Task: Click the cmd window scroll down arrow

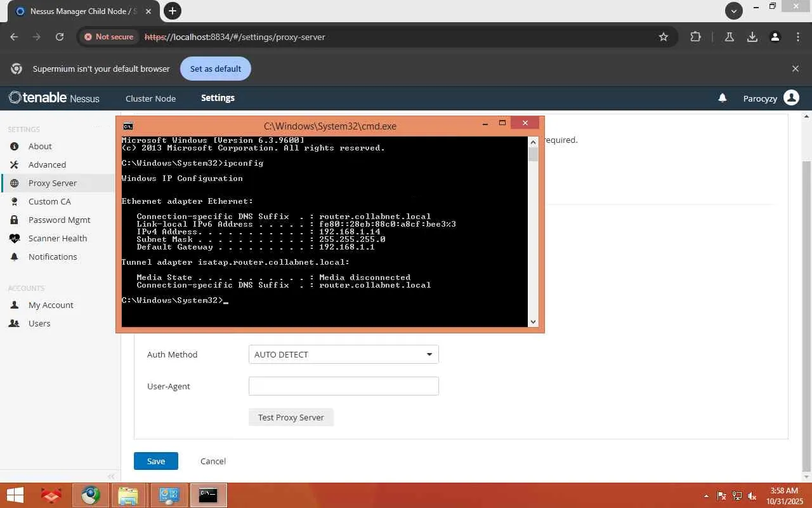Action: coord(533,322)
